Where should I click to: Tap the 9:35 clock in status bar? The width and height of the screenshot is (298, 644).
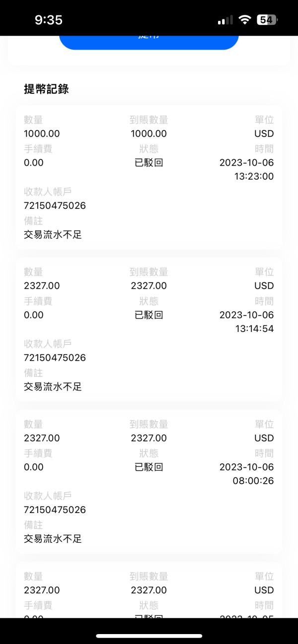click(x=49, y=20)
